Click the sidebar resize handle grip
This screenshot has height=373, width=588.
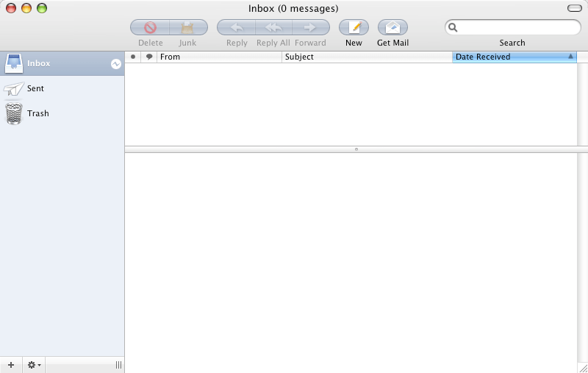pos(118,365)
